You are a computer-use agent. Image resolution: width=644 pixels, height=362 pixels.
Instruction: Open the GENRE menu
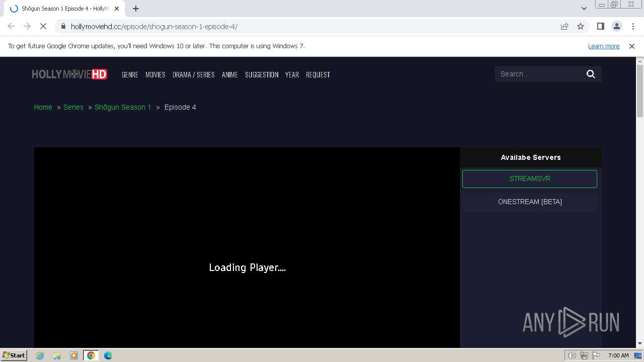tap(130, 74)
